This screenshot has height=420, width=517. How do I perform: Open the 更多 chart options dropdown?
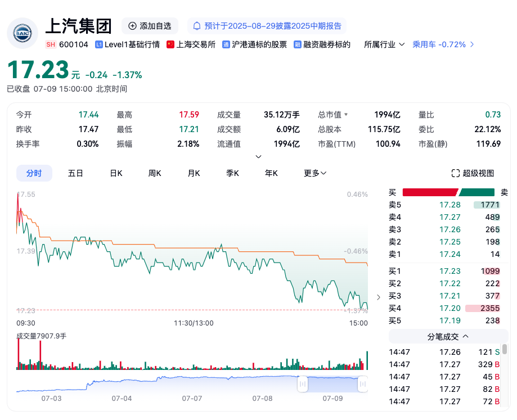click(x=315, y=173)
